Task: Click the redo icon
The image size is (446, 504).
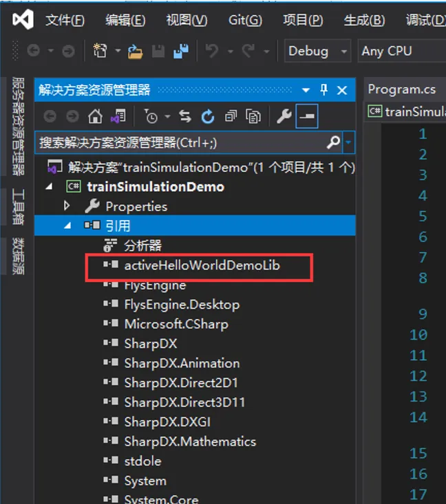Action: (x=248, y=50)
